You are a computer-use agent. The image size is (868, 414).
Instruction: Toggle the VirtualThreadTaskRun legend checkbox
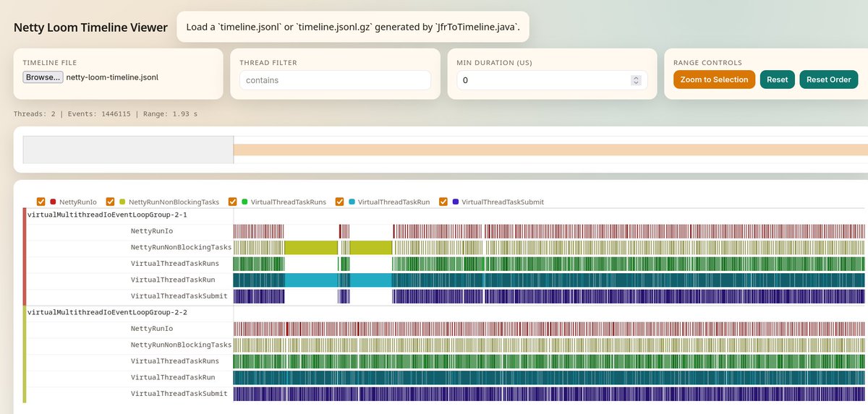click(x=340, y=202)
